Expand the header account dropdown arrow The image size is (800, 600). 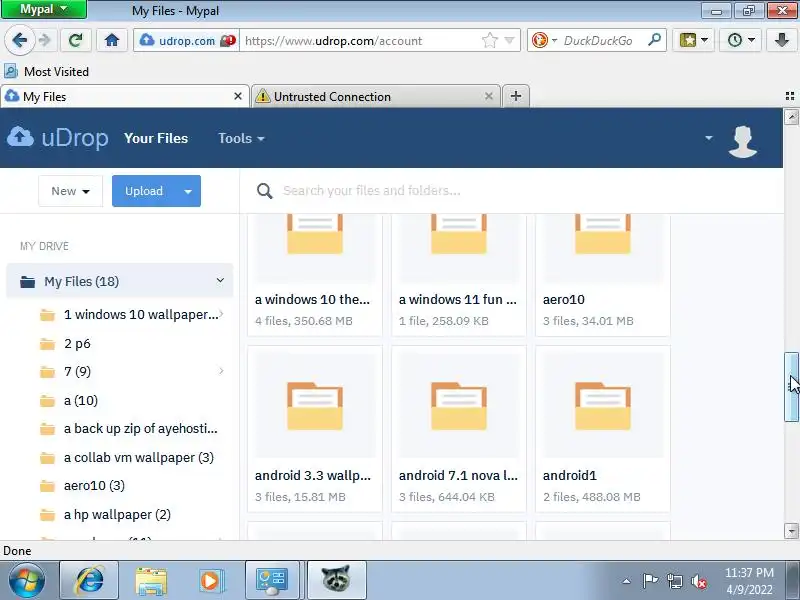pos(709,138)
